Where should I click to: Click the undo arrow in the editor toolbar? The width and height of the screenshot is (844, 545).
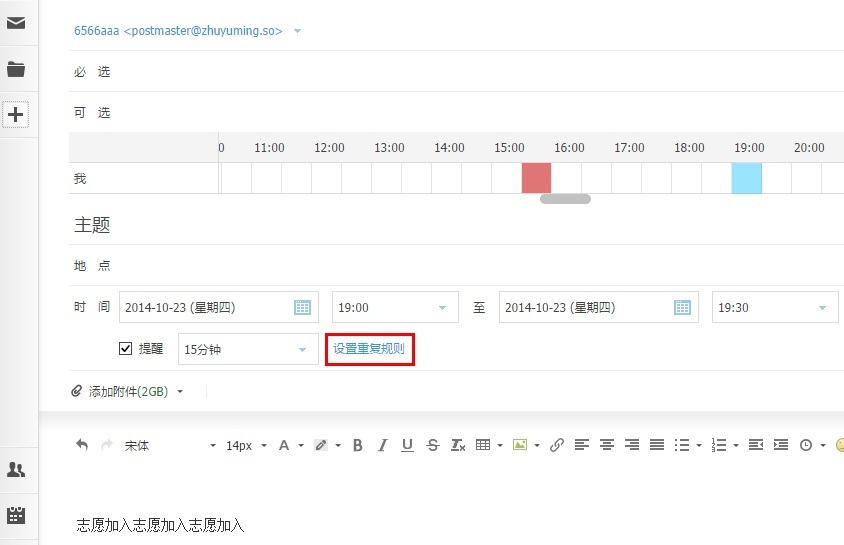[82, 445]
